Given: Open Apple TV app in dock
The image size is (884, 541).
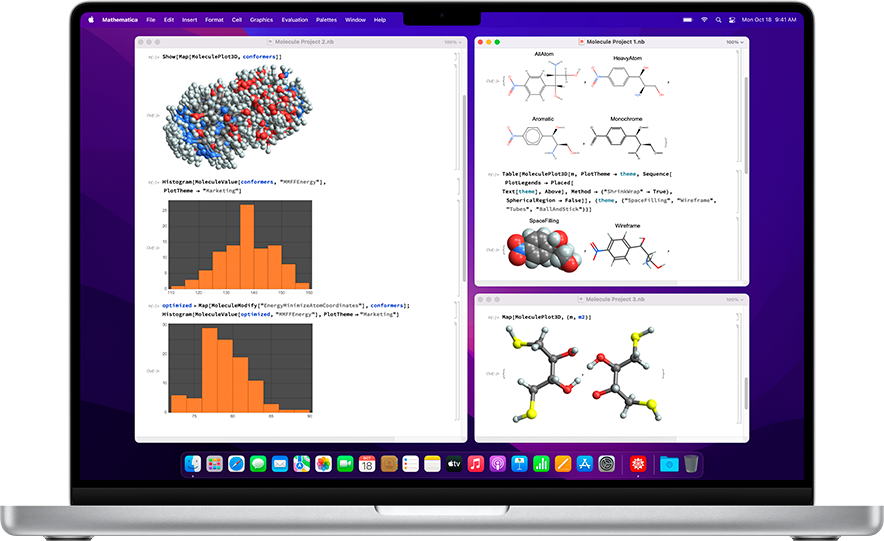Looking at the screenshot, I should pyautogui.click(x=454, y=464).
